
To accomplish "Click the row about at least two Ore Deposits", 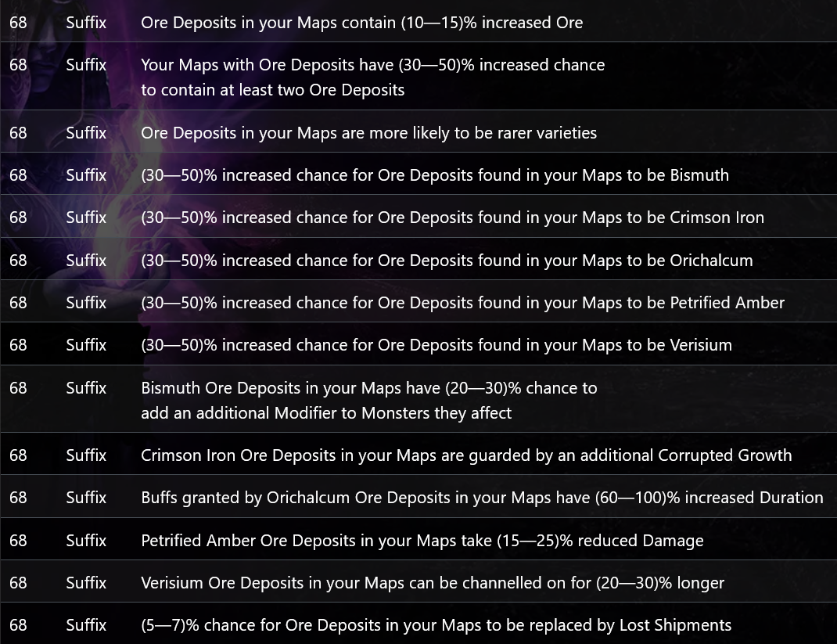I will [x=419, y=77].
